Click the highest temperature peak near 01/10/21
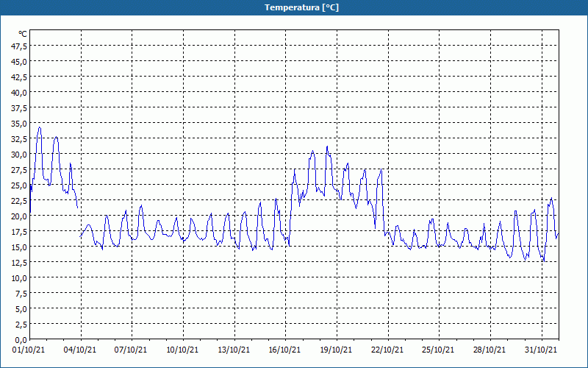This screenshot has width=588, height=368. pyautogui.click(x=40, y=127)
